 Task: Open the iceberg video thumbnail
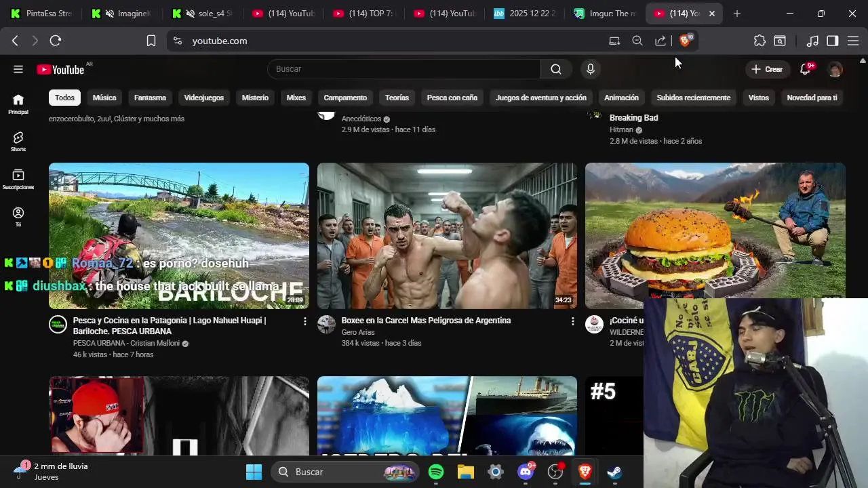[x=447, y=415]
